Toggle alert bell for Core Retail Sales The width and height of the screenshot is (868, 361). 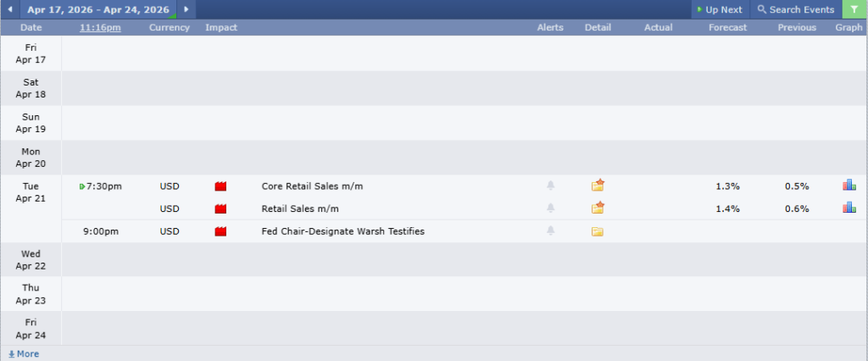551,186
